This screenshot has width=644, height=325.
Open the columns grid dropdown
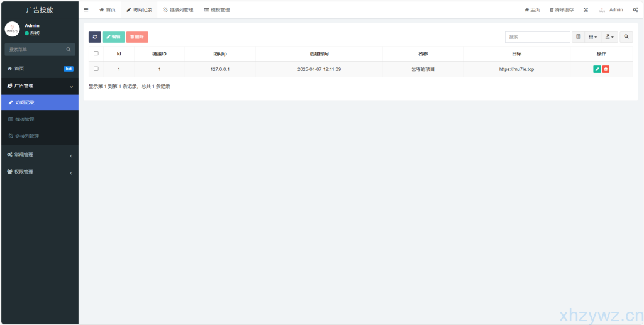coord(592,37)
